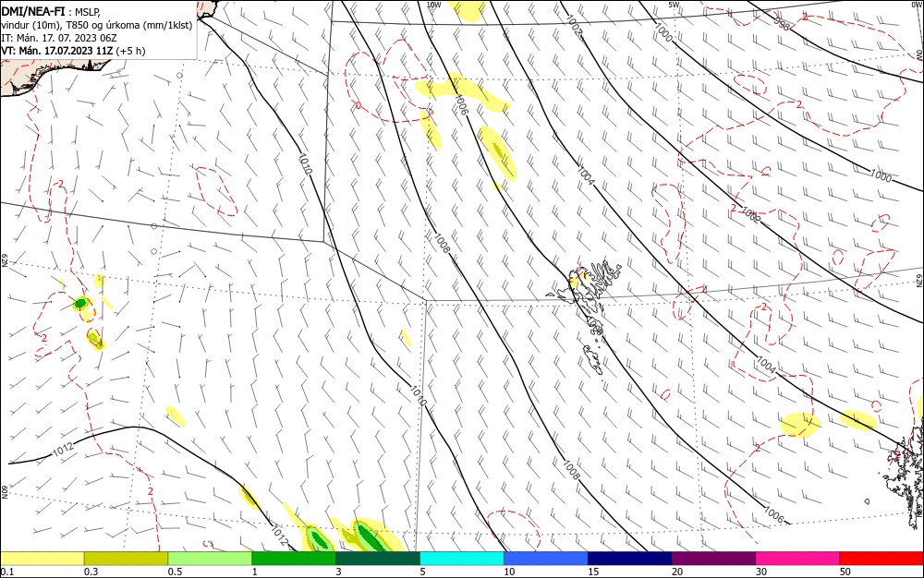Pick the light green 0.5–1 legend swatch
This screenshot has width=924, height=578.
(x=210, y=559)
